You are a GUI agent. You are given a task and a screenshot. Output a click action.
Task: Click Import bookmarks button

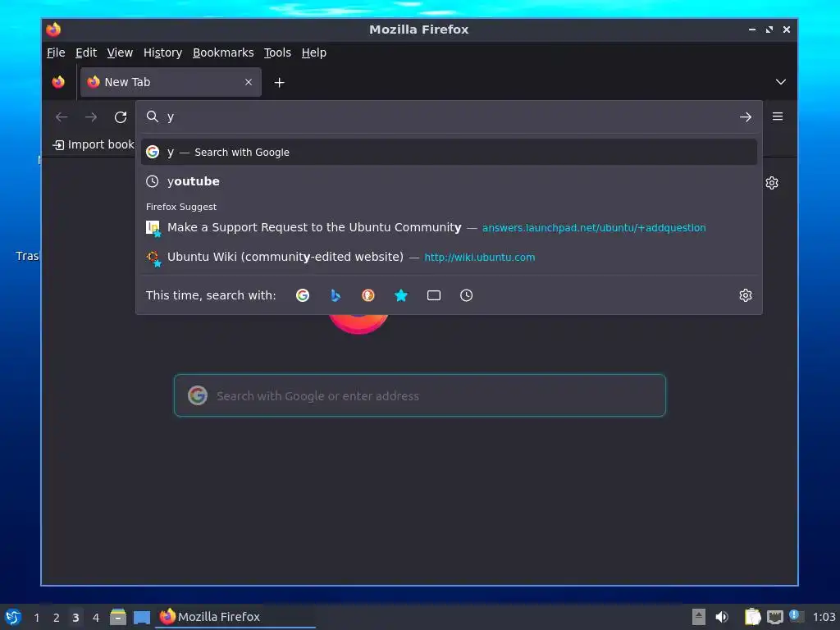tap(94, 144)
